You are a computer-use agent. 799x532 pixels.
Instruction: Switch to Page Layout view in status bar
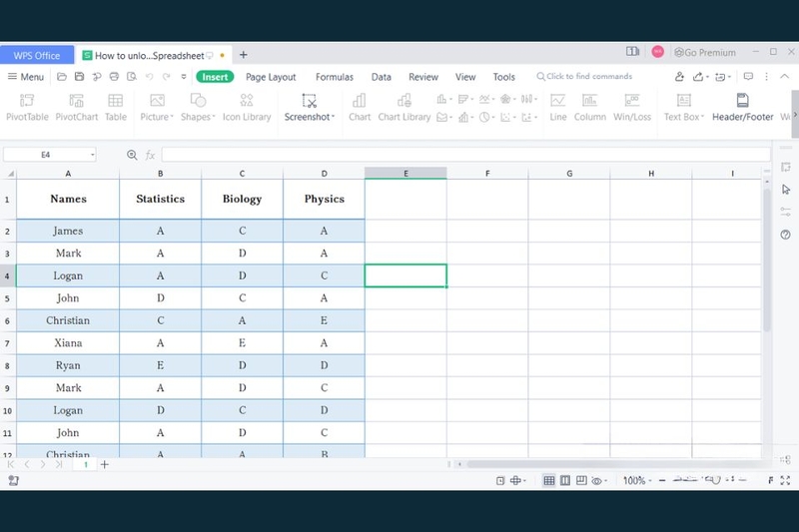pyautogui.click(x=565, y=480)
